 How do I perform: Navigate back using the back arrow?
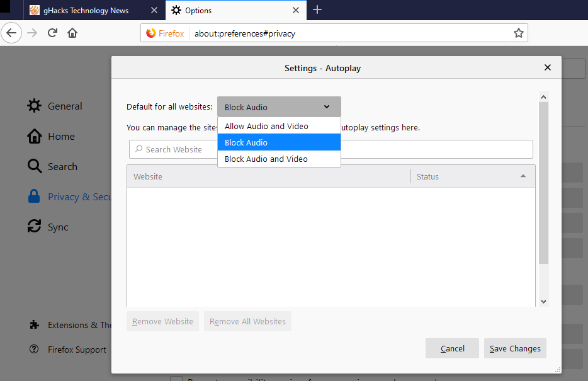coord(11,32)
